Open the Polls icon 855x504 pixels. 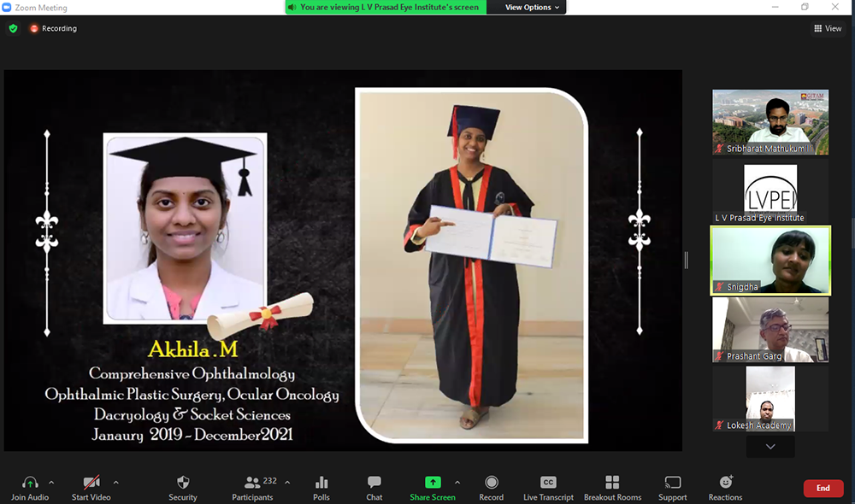pos(321,483)
